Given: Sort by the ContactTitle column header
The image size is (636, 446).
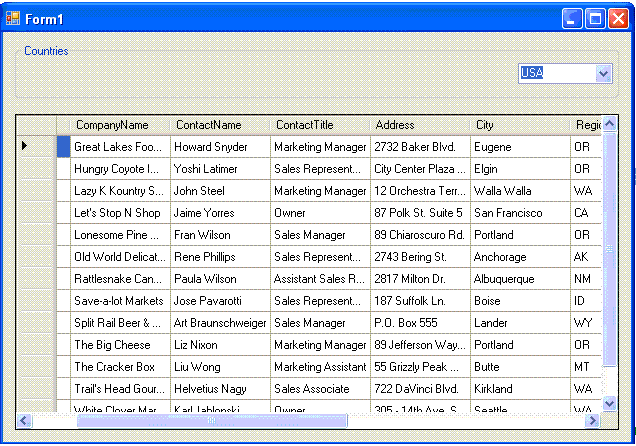Looking at the screenshot, I should pos(320,125).
